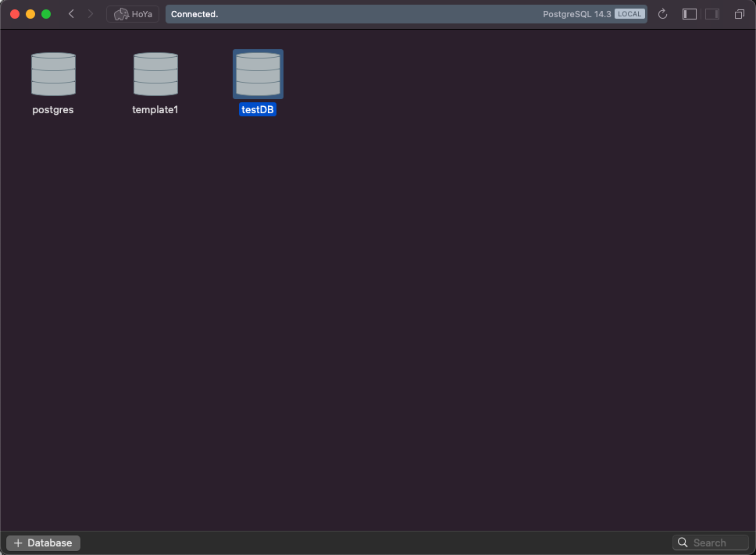Viewport: 756px width, 555px height.
Task: Select the testDB database icon
Action: click(x=258, y=74)
